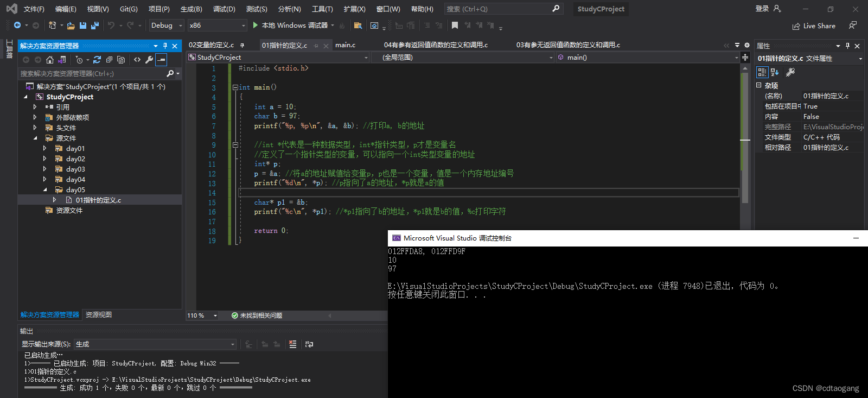The image size is (868, 398).
Task: Click the navigate backward arrow icon
Action: [x=17, y=26]
